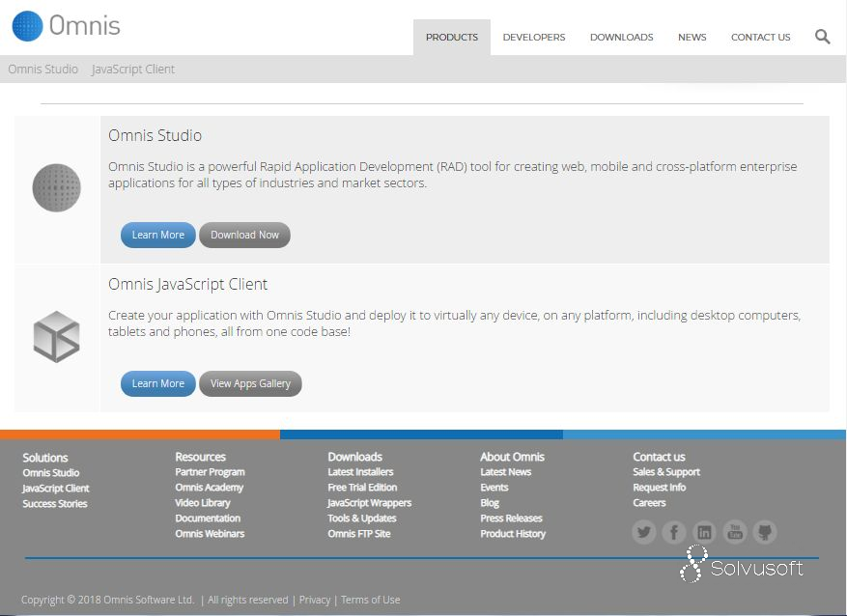Click the Contact us footer heading
The width and height of the screenshot is (847, 616).
coord(659,457)
